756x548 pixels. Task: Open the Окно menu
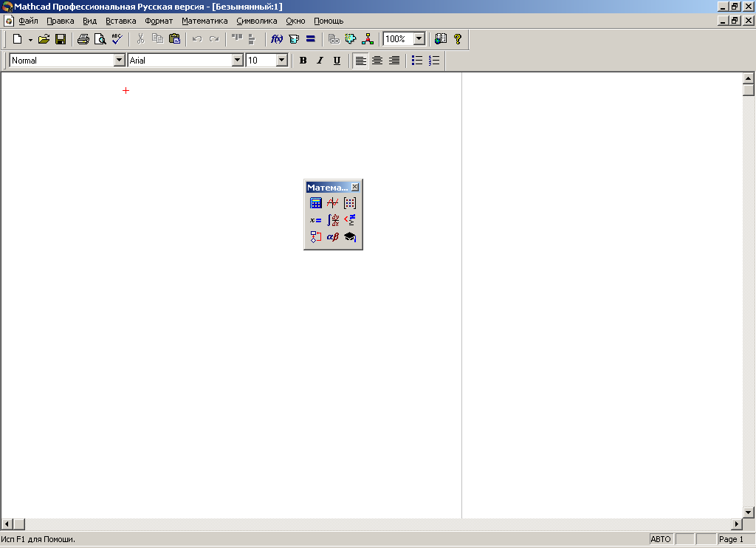point(295,21)
